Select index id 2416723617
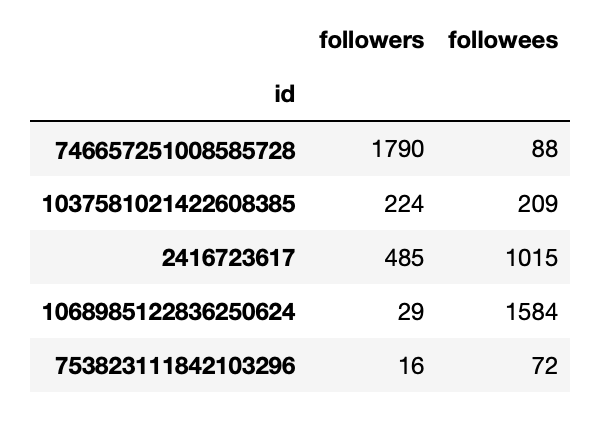Viewport: 600px width, 422px height. (228, 258)
